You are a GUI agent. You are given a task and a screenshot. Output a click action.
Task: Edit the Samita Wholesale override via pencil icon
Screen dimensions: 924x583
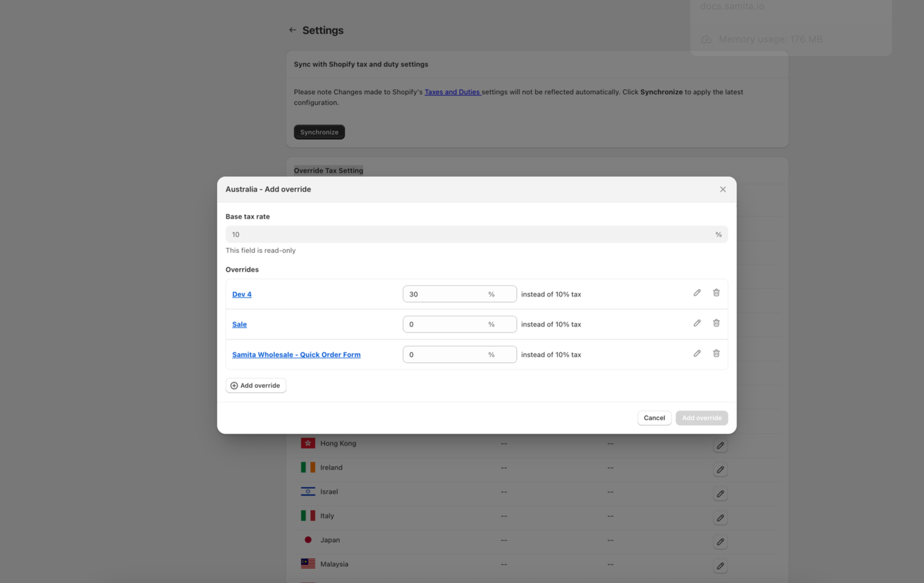click(697, 354)
